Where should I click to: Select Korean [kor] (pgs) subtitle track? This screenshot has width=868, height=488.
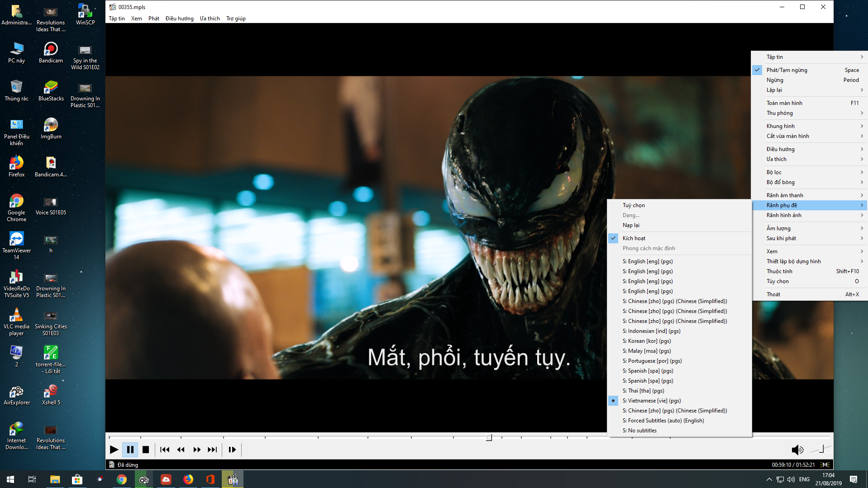pos(679,341)
